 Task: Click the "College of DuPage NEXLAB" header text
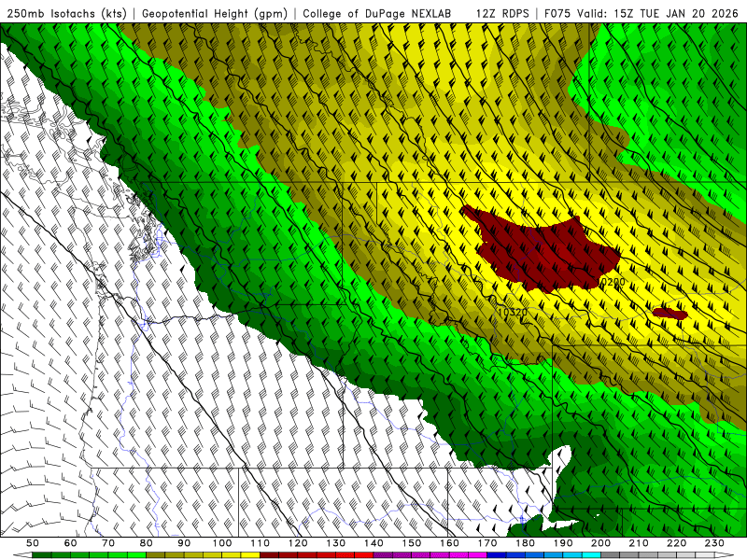point(377,13)
